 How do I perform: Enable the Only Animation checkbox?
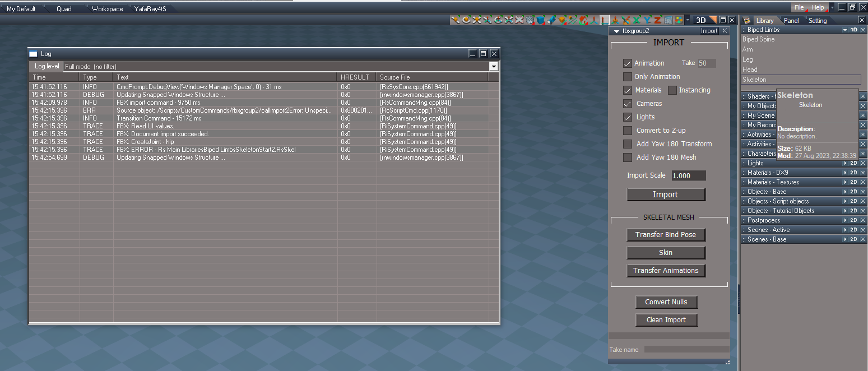point(628,77)
